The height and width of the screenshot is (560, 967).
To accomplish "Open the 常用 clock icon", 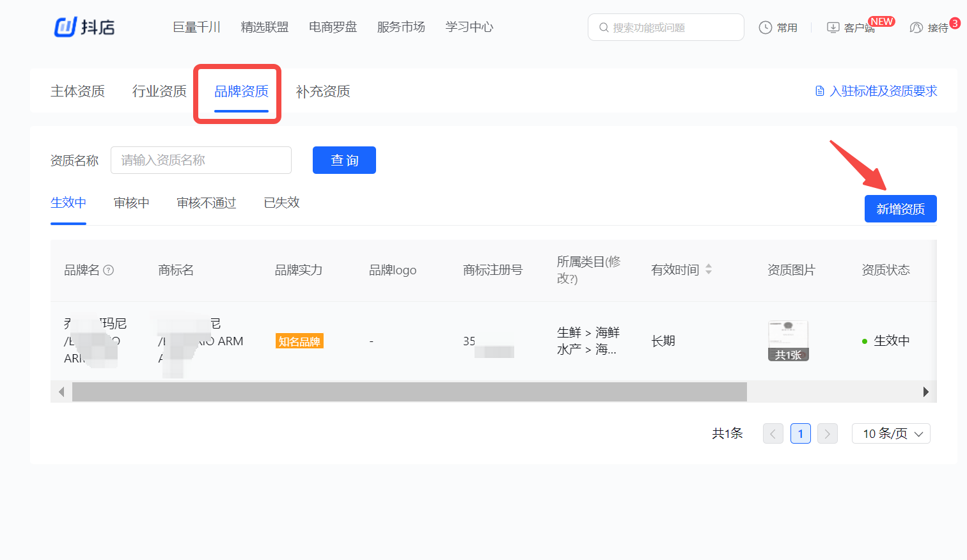I will (x=766, y=27).
